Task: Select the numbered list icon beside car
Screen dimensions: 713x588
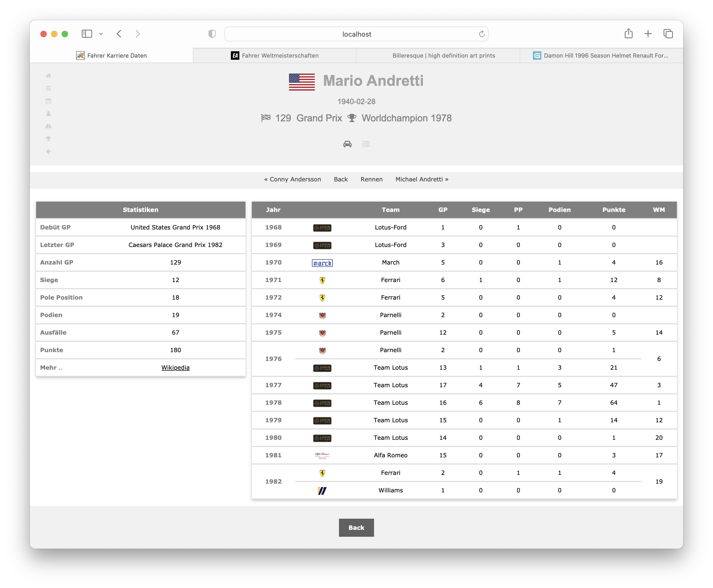Action: click(x=366, y=144)
